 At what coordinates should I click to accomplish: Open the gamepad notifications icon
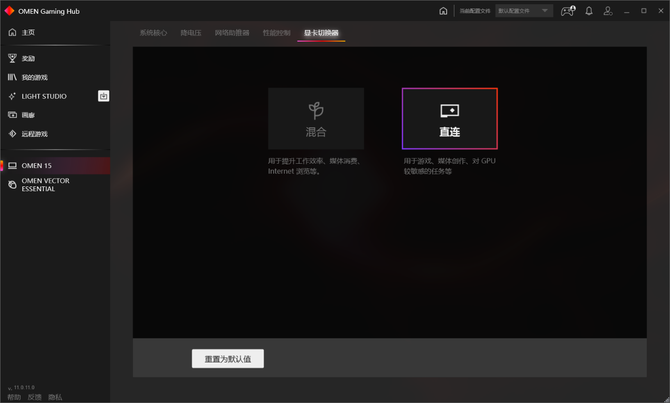(568, 11)
